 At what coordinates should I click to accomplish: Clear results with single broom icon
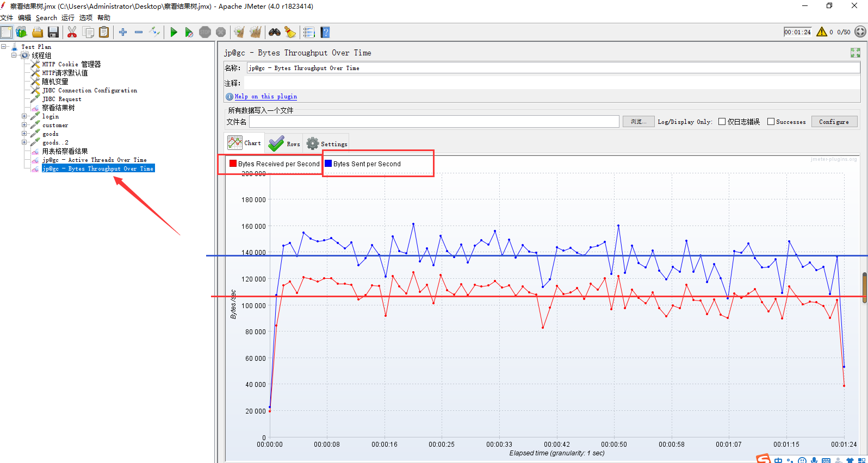coord(239,32)
